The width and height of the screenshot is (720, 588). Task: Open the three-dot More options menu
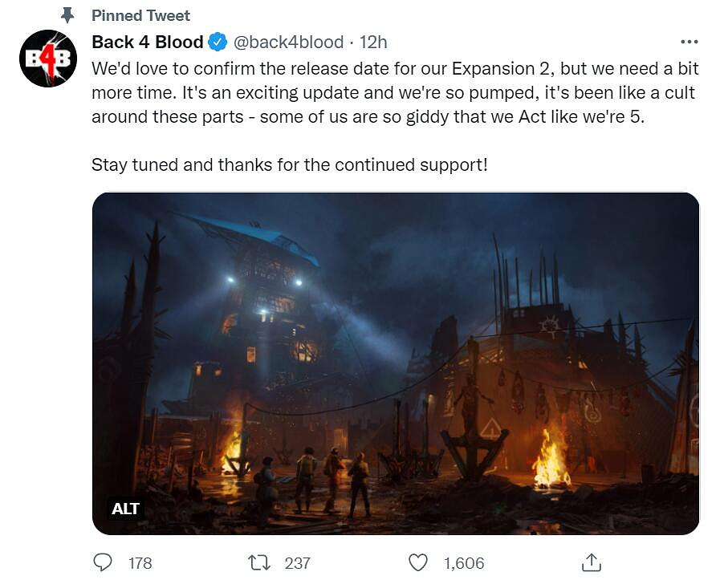click(x=689, y=42)
